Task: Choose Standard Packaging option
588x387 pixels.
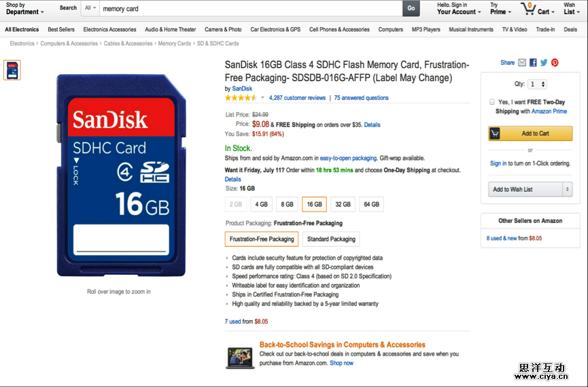Action: coord(331,239)
